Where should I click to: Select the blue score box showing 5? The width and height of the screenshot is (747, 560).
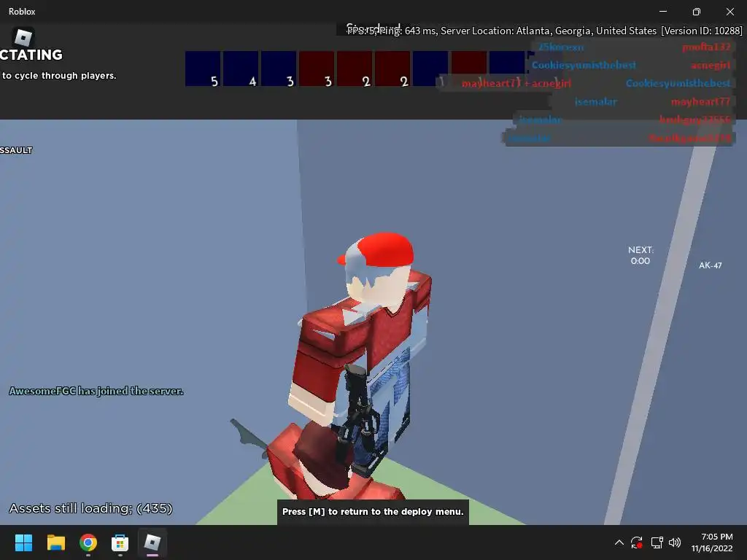203,69
